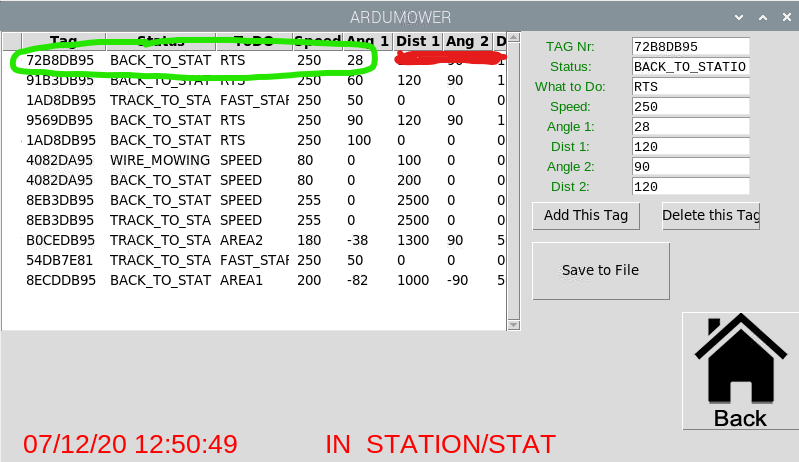Select tag row 9569DB95
This screenshot has height=462, width=799.
pyautogui.click(x=254, y=120)
